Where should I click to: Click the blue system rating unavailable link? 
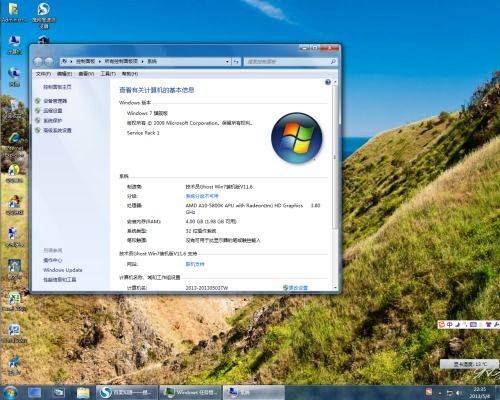pos(202,196)
